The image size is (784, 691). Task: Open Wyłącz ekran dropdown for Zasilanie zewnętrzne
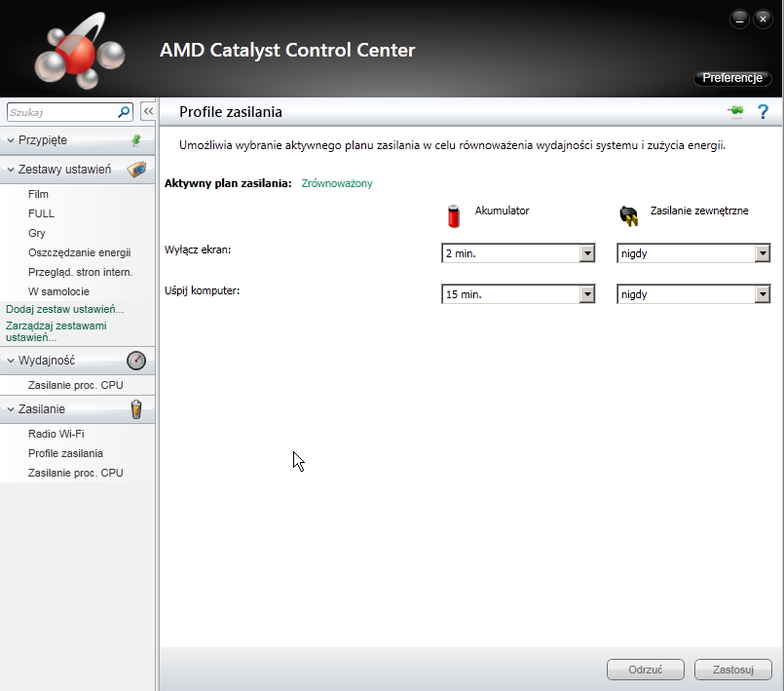click(693, 253)
